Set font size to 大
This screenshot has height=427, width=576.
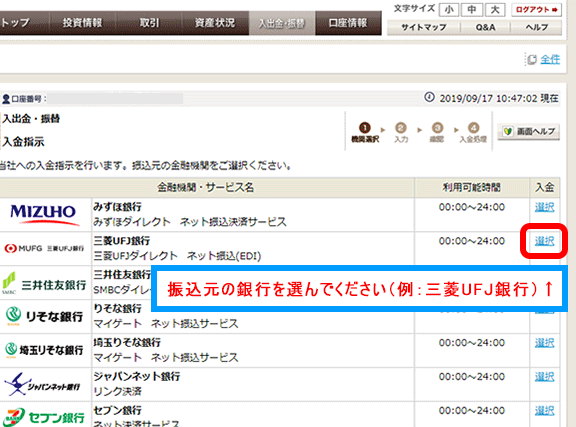[x=495, y=10]
